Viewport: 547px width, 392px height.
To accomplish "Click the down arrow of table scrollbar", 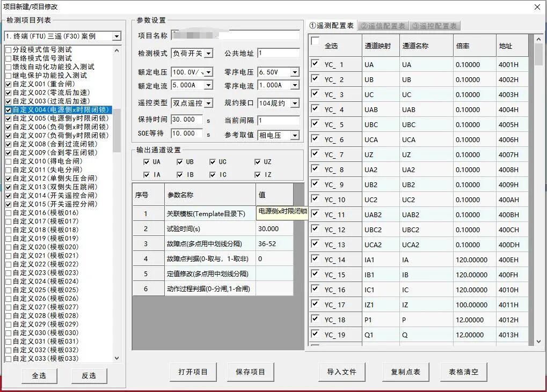I will (x=538, y=341).
